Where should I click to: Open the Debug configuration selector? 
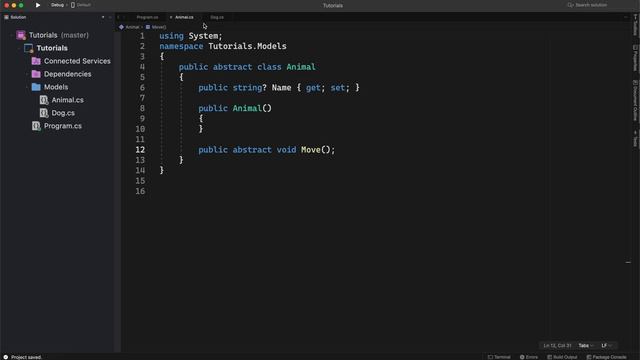(57, 5)
